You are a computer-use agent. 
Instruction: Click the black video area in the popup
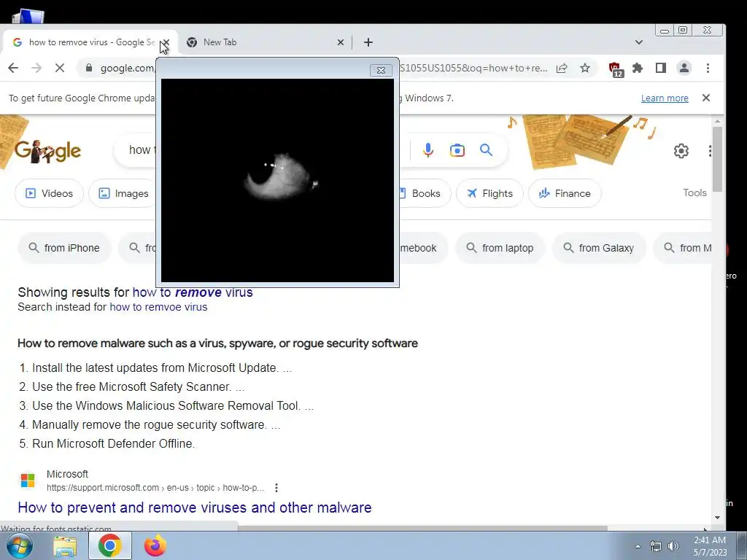(x=277, y=181)
